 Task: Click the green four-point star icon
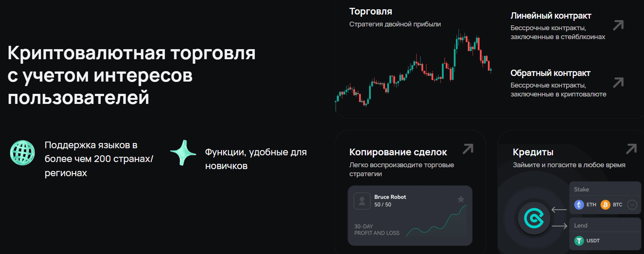(183, 153)
